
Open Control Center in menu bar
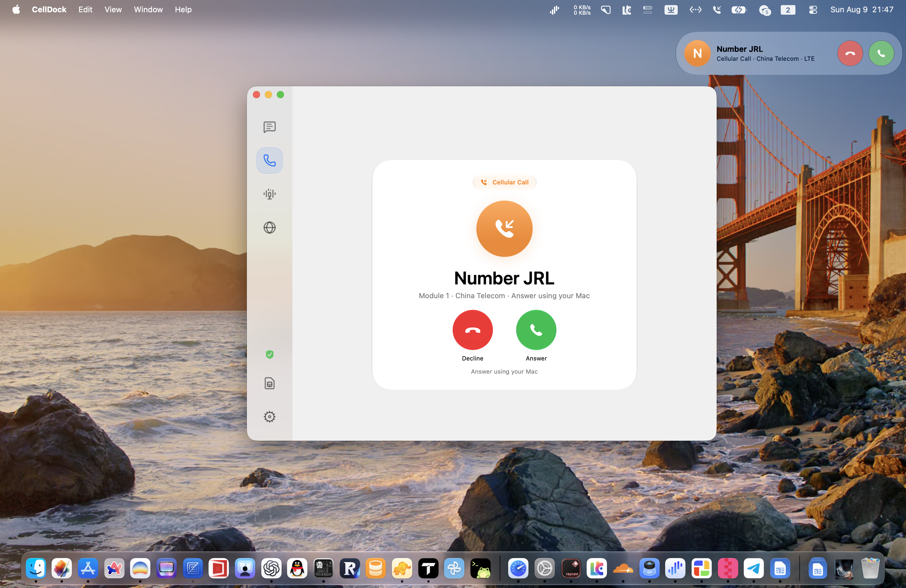[813, 10]
